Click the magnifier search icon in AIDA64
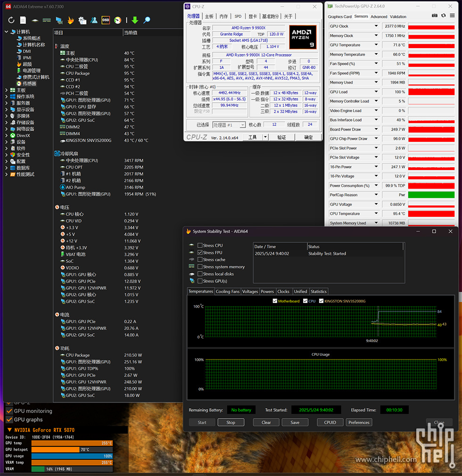The width and height of the screenshot is (462, 476). (147, 20)
